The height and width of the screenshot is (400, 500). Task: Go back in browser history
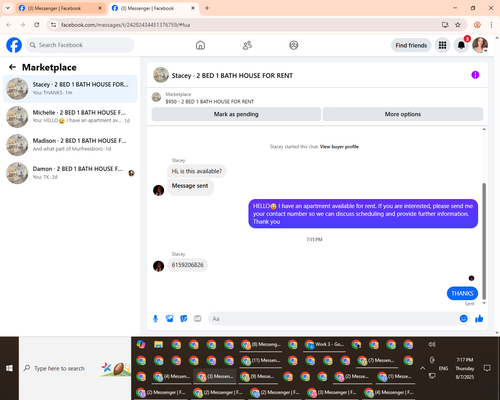point(9,25)
